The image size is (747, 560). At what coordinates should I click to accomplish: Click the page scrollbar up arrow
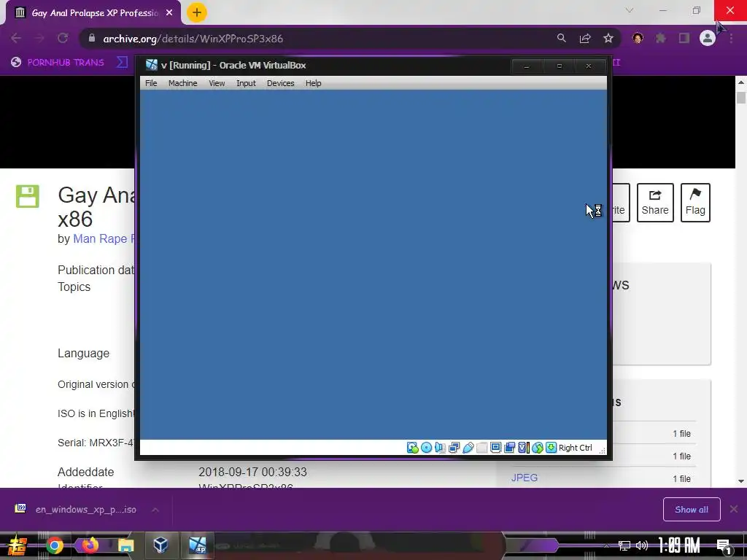pos(741,82)
